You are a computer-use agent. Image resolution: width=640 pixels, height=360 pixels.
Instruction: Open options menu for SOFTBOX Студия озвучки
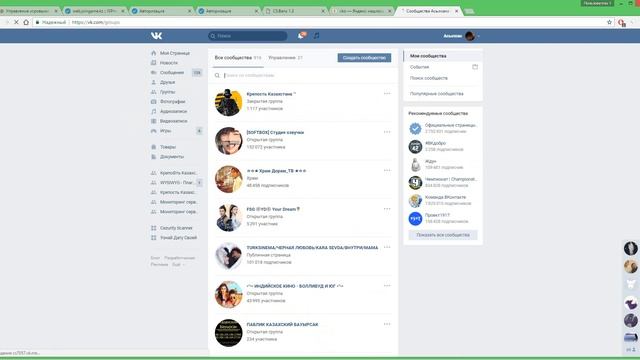(x=387, y=132)
